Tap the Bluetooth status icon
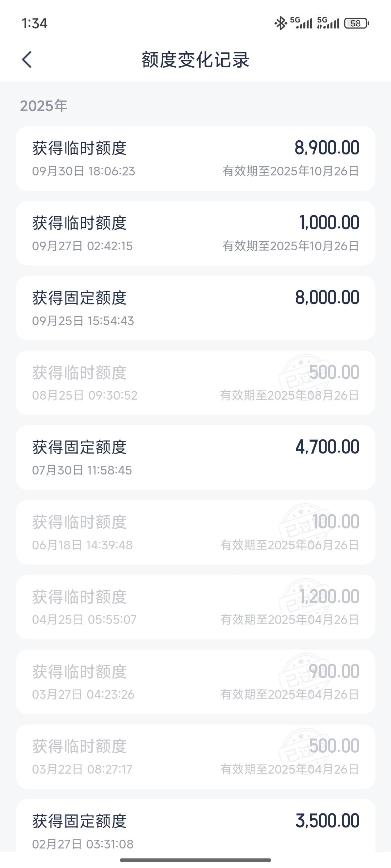The image size is (391, 868). [x=280, y=24]
